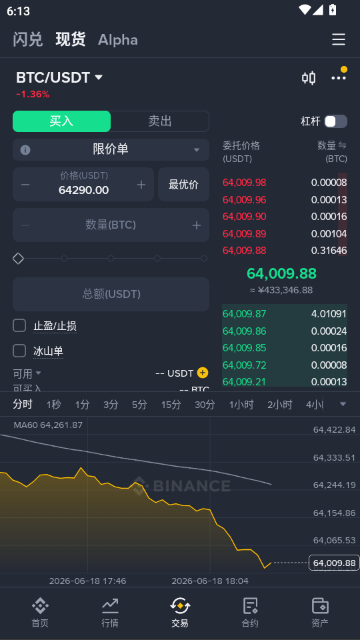Screen dimensions: 360x640
Task: Switch to the 闪兑 tab
Action: point(28,40)
